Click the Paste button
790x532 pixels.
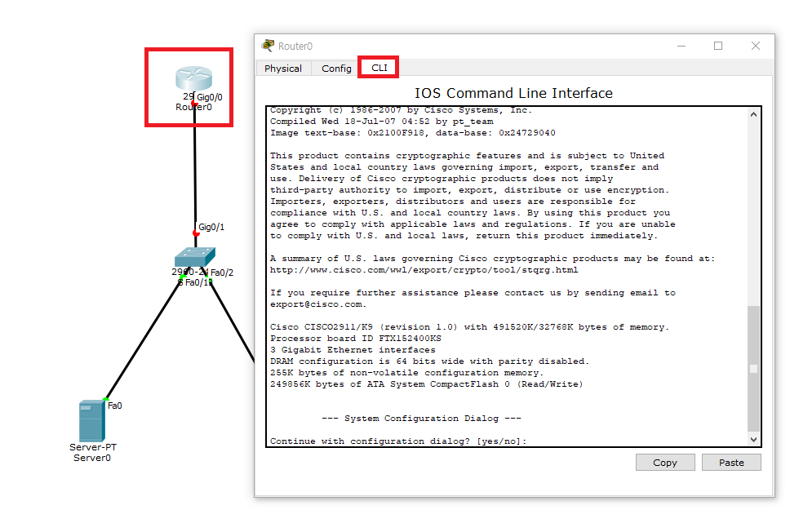731,463
